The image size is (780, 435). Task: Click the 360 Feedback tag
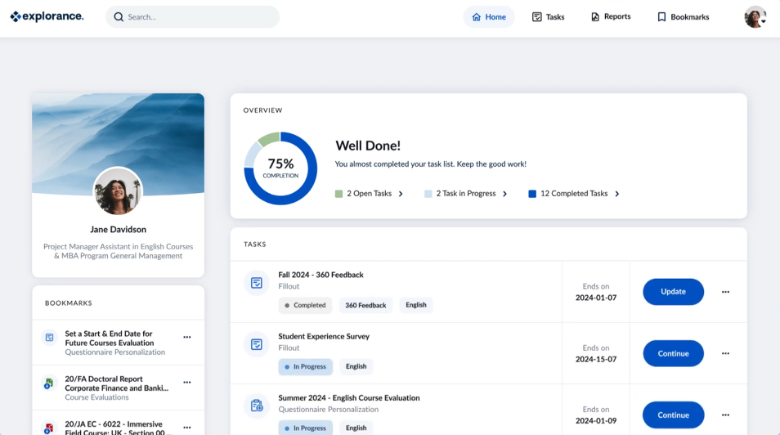click(x=366, y=305)
